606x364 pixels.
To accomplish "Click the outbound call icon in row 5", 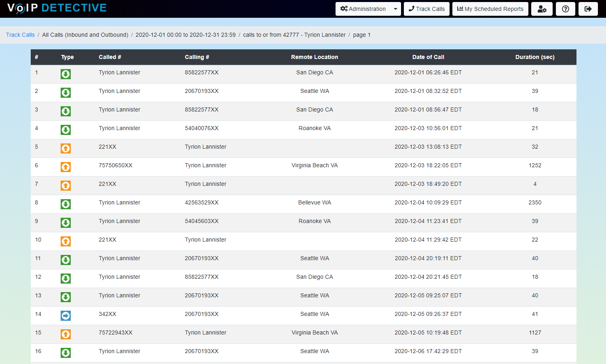I will [x=65, y=148].
